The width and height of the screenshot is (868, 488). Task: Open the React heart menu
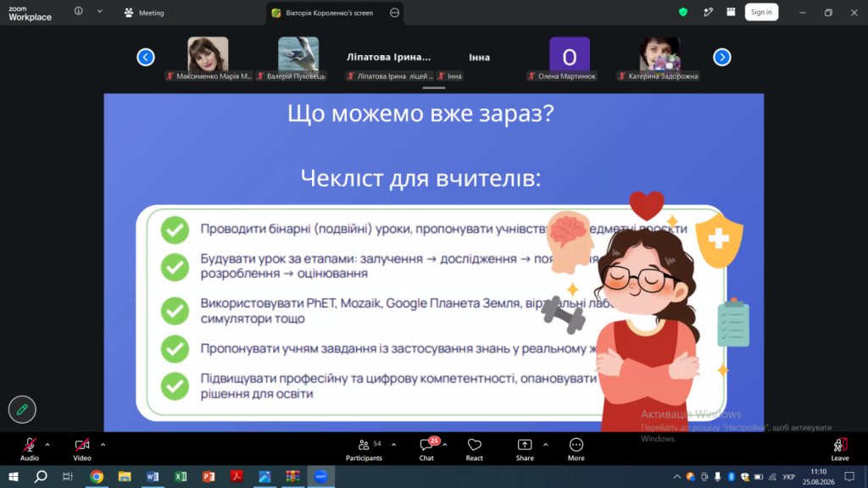[x=475, y=449]
